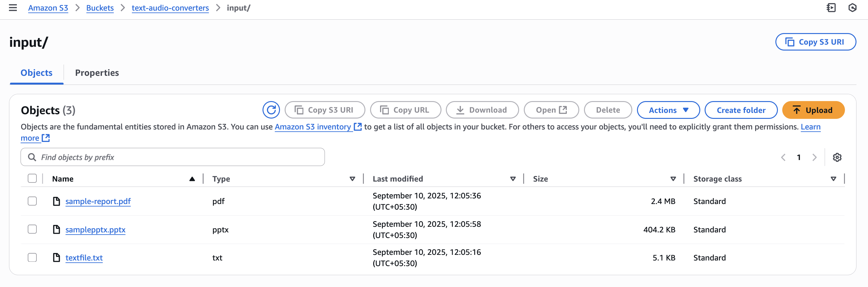
Task: Click the Name column header
Action: [63, 179]
